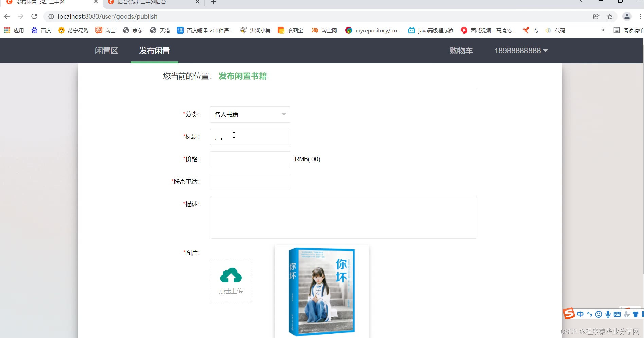The image size is (644, 338).
Task: Select the 闲置区 navigation tab
Action: click(x=106, y=50)
